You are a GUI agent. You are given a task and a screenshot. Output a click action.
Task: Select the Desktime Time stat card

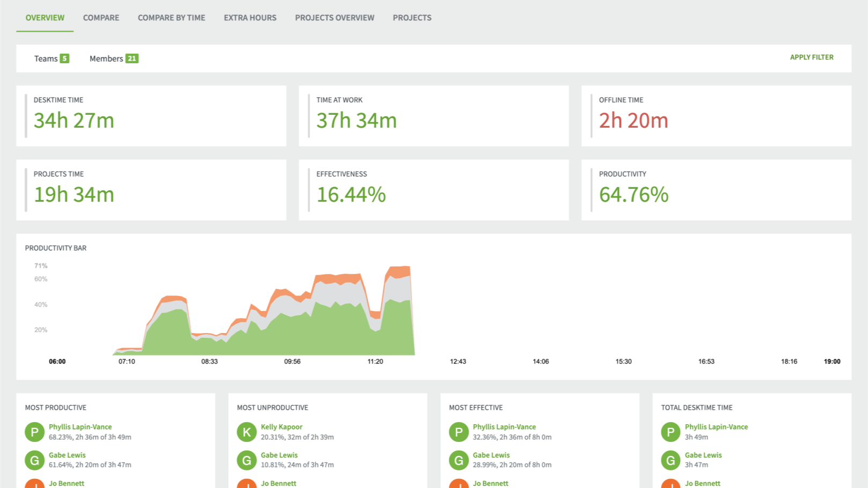click(x=152, y=115)
